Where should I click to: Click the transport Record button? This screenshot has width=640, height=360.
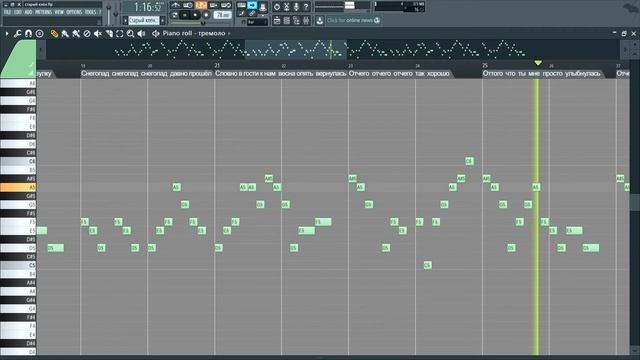click(x=206, y=15)
